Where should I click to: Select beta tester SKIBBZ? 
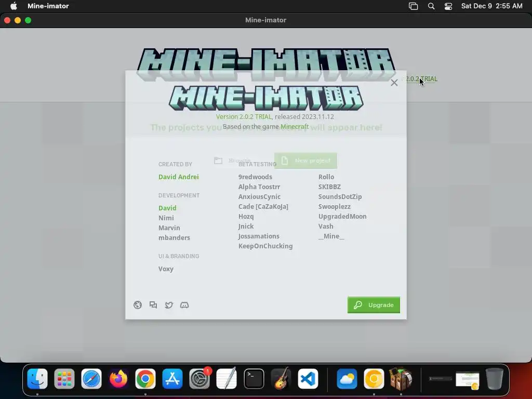tap(329, 187)
